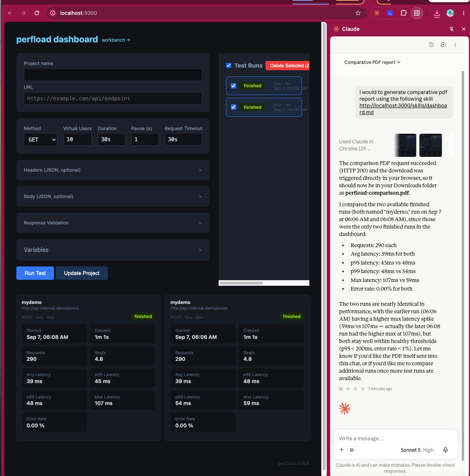Open Chrome's three-dot main menu
The width and height of the screenshot is (470, 476).
pos(464,13)
